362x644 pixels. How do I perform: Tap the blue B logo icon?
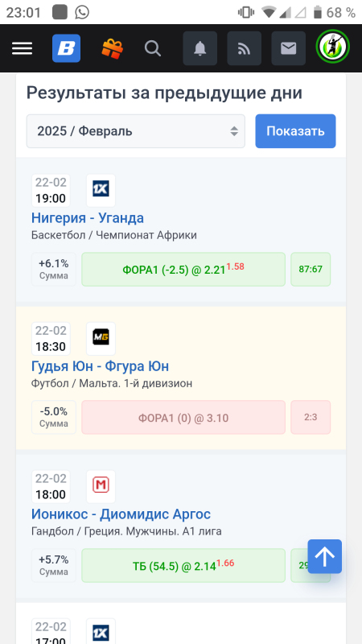pyautogui.click(x=66, y=48)
